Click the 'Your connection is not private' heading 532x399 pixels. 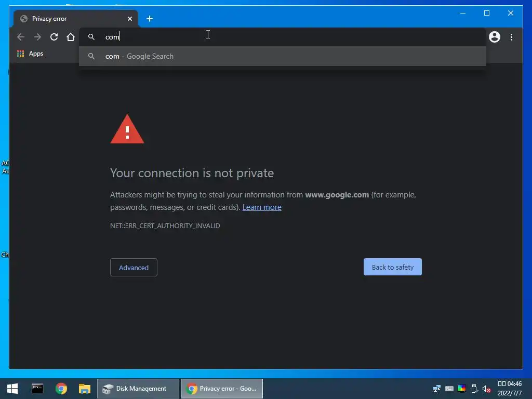[x=192, y=174]
